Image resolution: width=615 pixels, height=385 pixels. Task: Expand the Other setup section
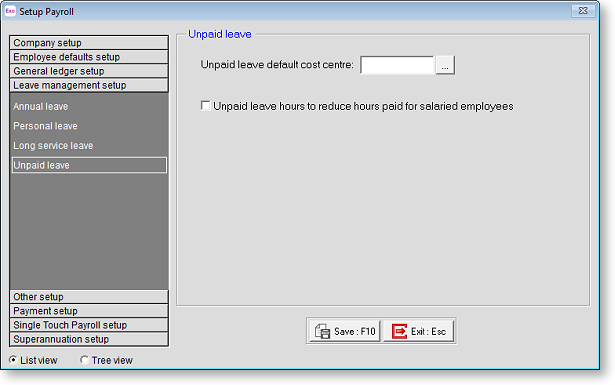89,297
